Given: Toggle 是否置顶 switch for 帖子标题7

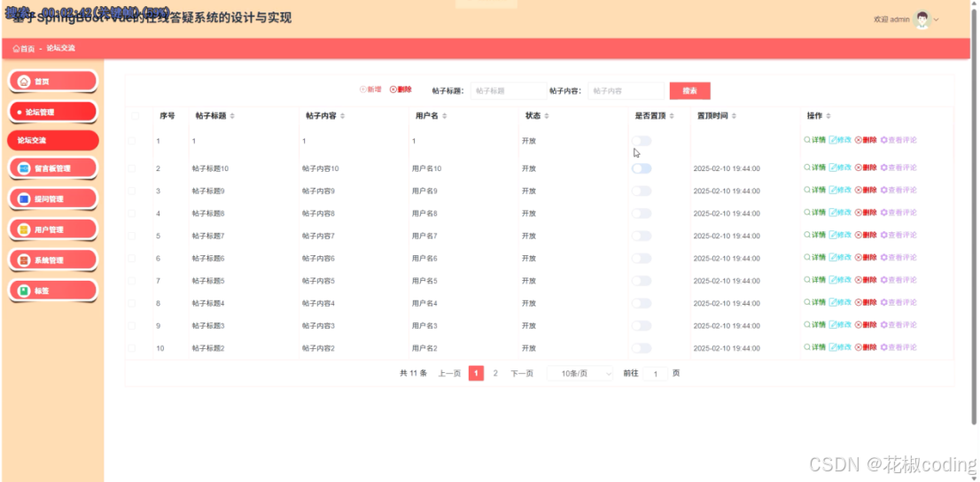Looking at the screenshot, I should [x=642, y=236].
